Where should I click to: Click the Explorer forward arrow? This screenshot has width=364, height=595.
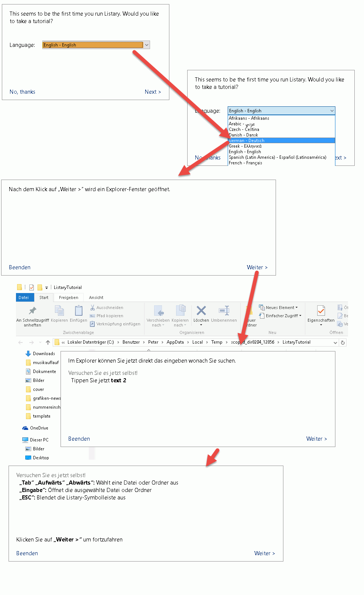(x=32, y=342)
